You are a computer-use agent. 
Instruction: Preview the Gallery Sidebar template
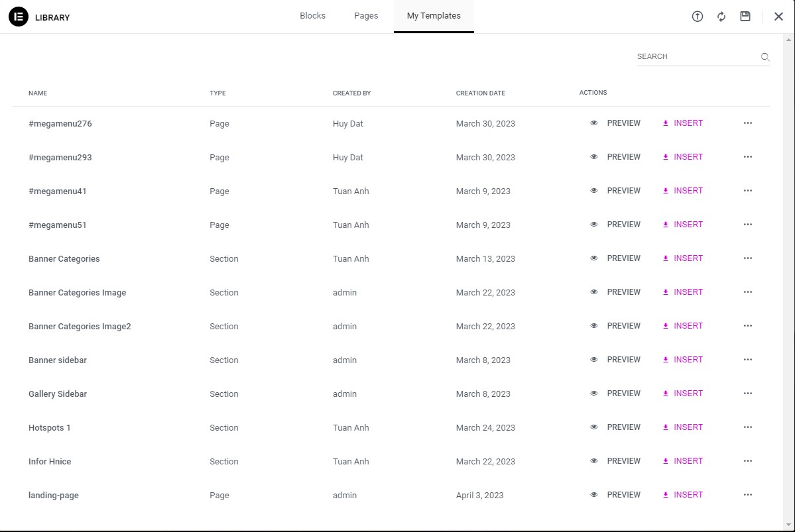click(x=616, y=394)
